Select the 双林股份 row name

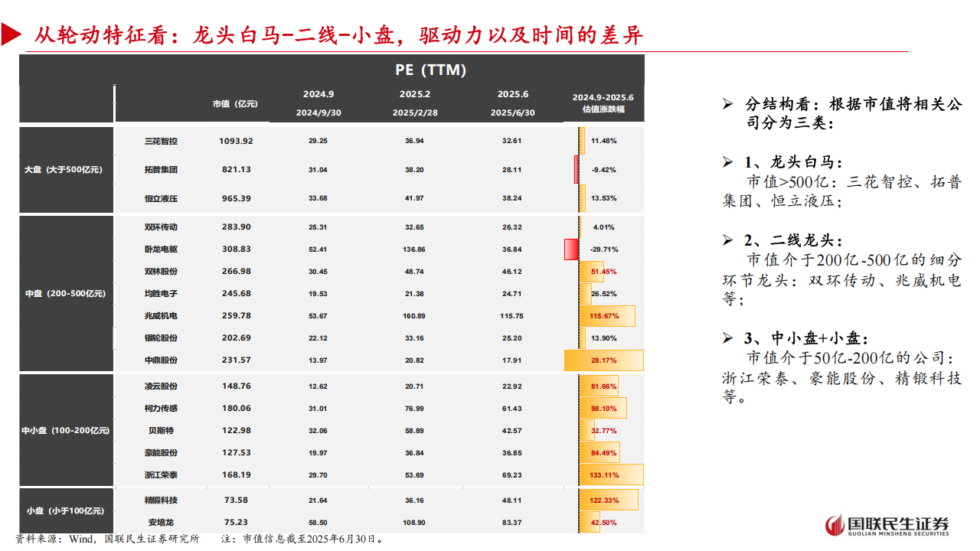click(x=161, y=272)
